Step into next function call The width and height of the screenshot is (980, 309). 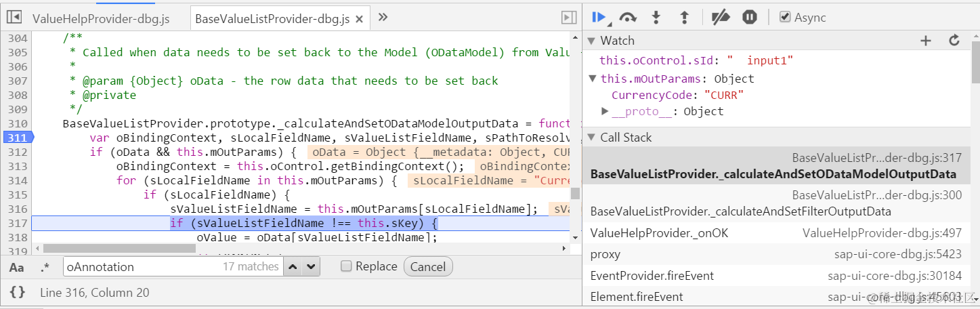tap(656, 18)
